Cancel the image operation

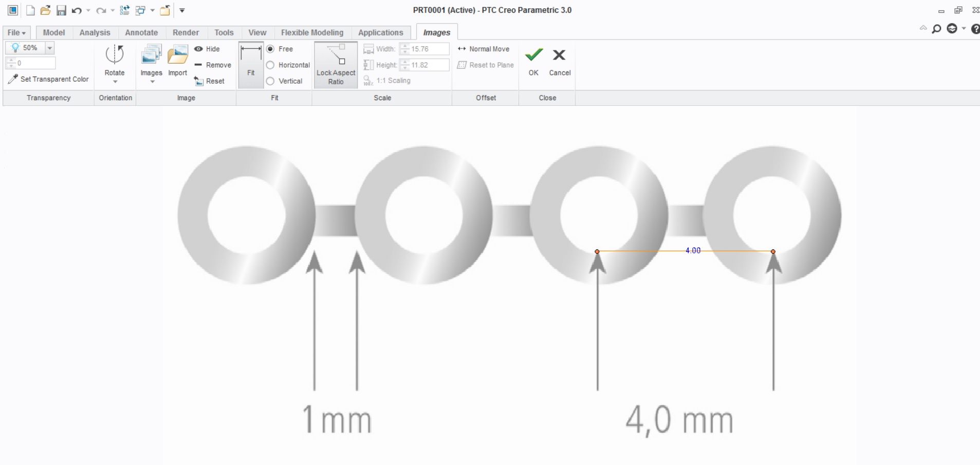coord(559,54)
